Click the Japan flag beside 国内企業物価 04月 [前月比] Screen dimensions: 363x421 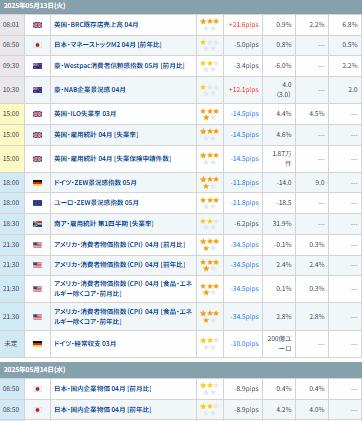37,389
